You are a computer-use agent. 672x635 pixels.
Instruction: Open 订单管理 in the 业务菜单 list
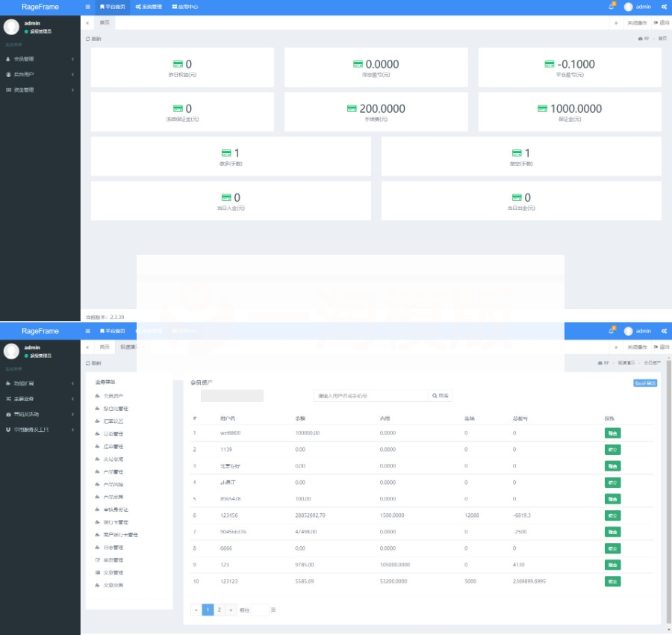coord(113,434)
